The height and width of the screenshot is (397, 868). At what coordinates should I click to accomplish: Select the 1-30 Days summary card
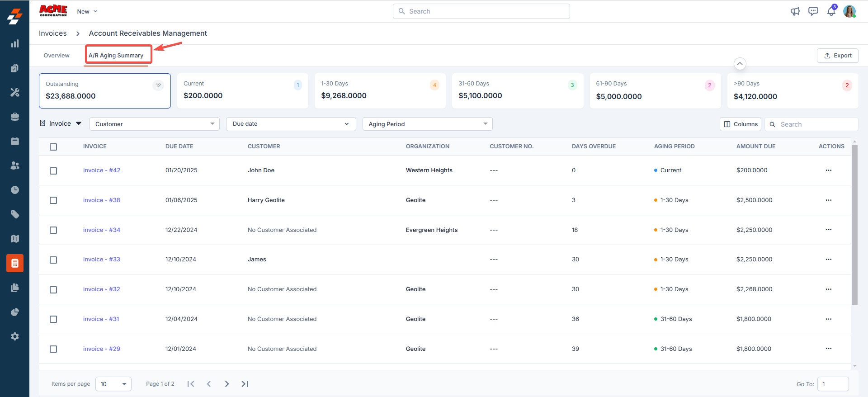380,91
